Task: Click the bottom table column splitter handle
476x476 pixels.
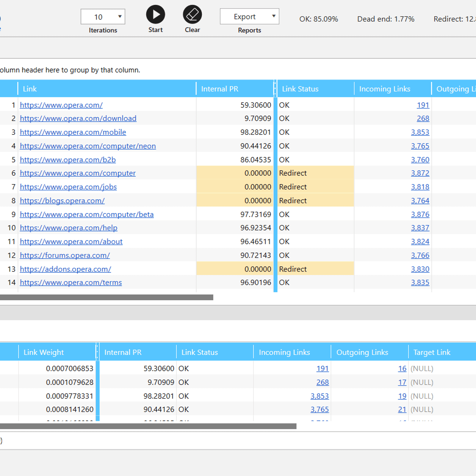Action: tap(97, 352)
